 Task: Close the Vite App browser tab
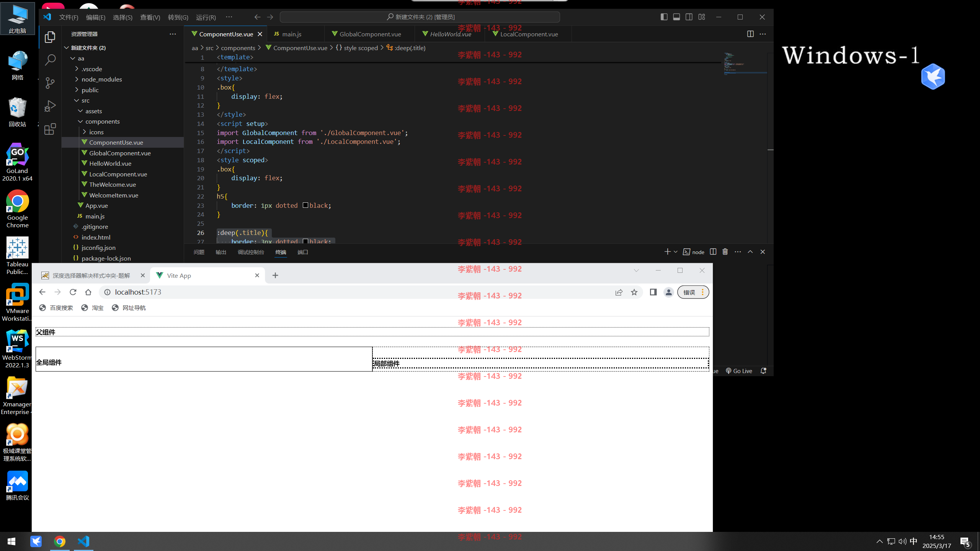tap(257, 275)
